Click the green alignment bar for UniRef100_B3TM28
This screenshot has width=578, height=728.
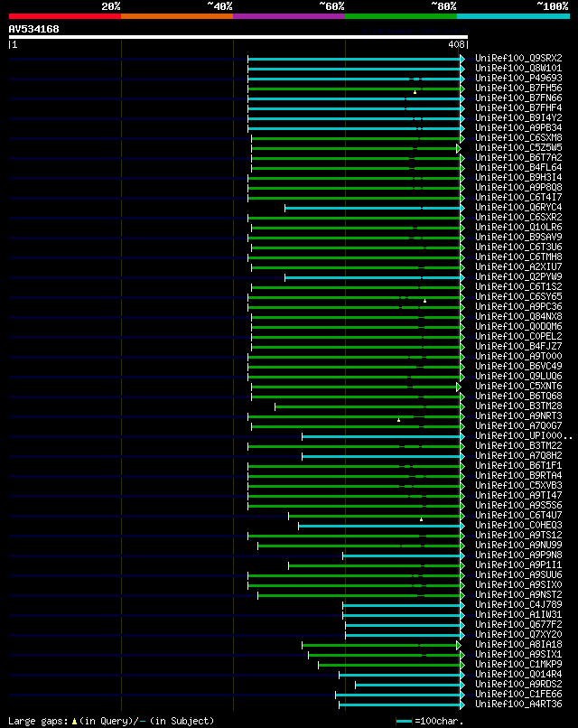pyautogui.click(x=368, y=406)
